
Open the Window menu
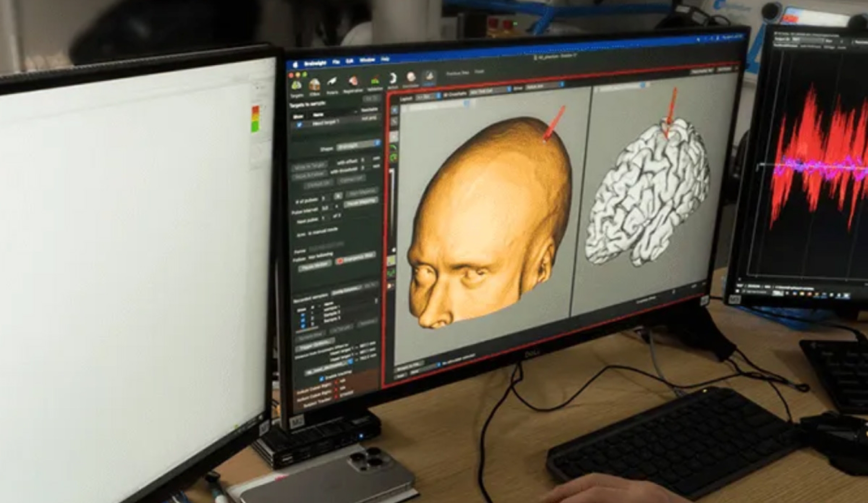[x=367, y=60]
